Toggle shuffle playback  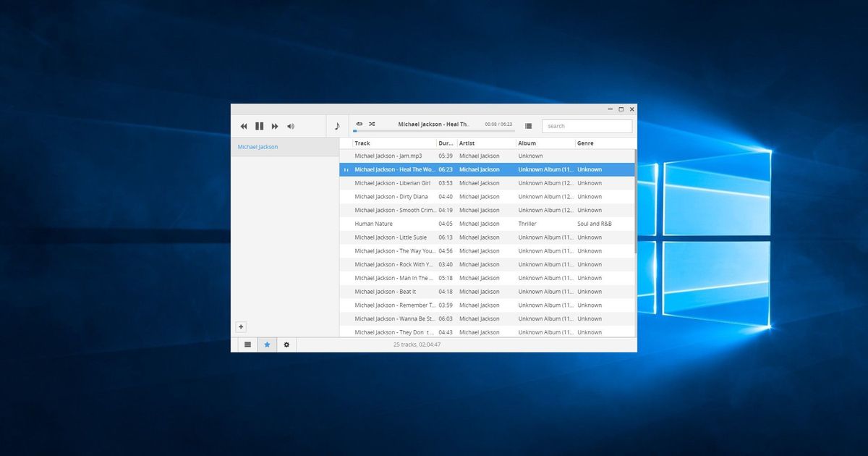pos(372,123)
